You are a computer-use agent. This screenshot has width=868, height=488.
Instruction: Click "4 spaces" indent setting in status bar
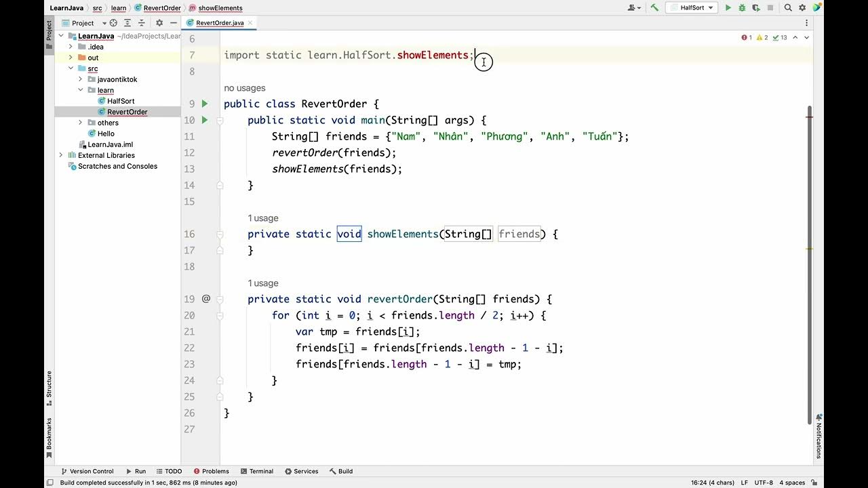(x=792, y=483)
